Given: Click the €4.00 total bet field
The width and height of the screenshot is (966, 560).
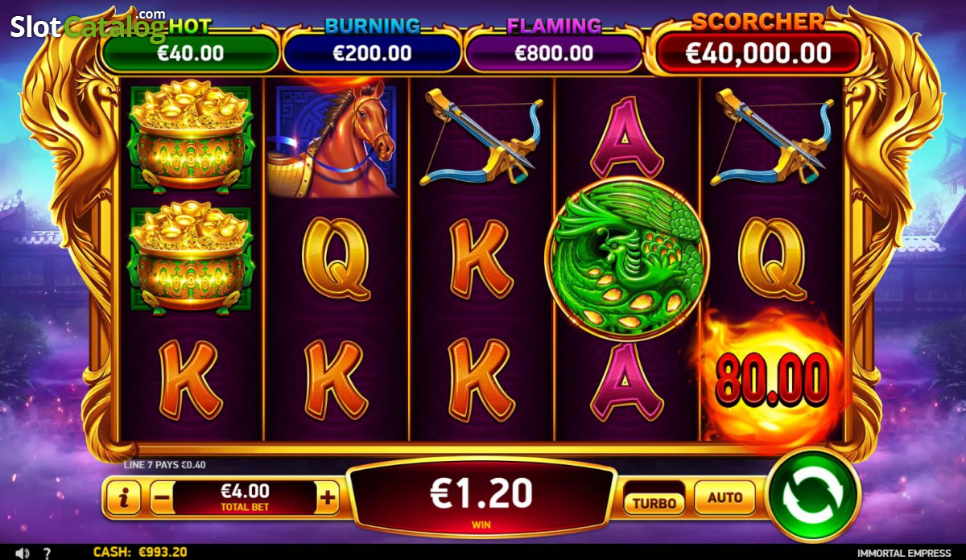Looking at the screenshot, I should pos(245,499).
